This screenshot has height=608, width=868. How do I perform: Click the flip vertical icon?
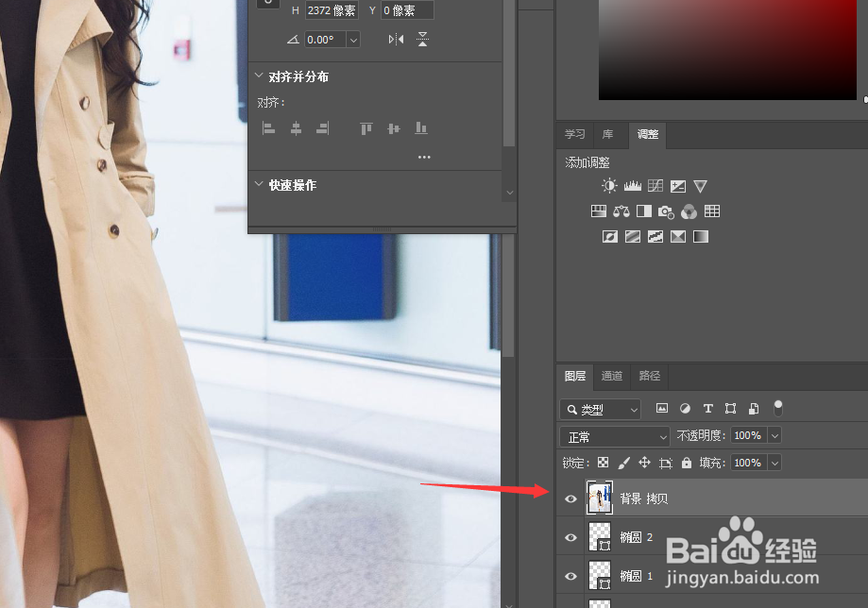click(x=422, y=39)
